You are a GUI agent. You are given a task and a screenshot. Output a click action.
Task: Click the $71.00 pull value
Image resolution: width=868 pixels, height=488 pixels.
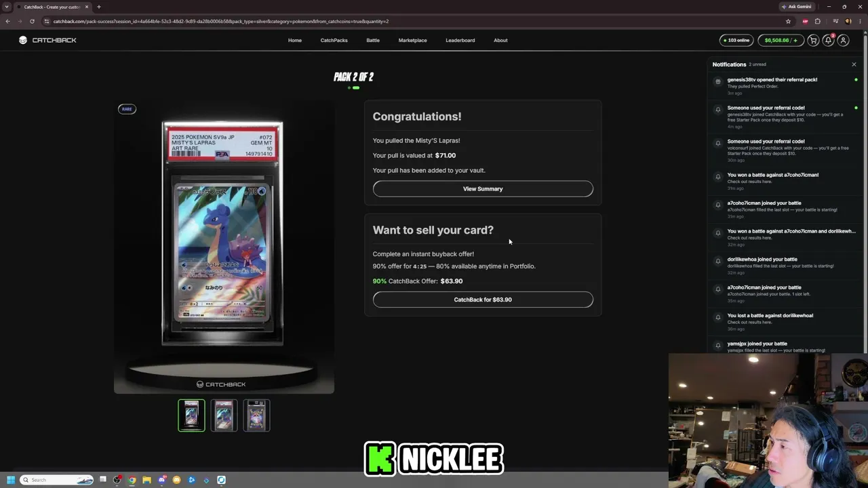point(446,155)
